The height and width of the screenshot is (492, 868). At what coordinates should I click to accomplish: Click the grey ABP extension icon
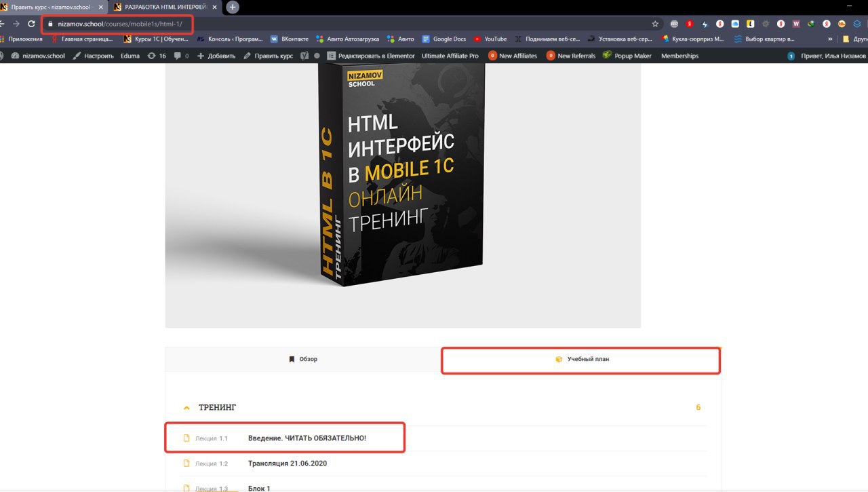674,23
